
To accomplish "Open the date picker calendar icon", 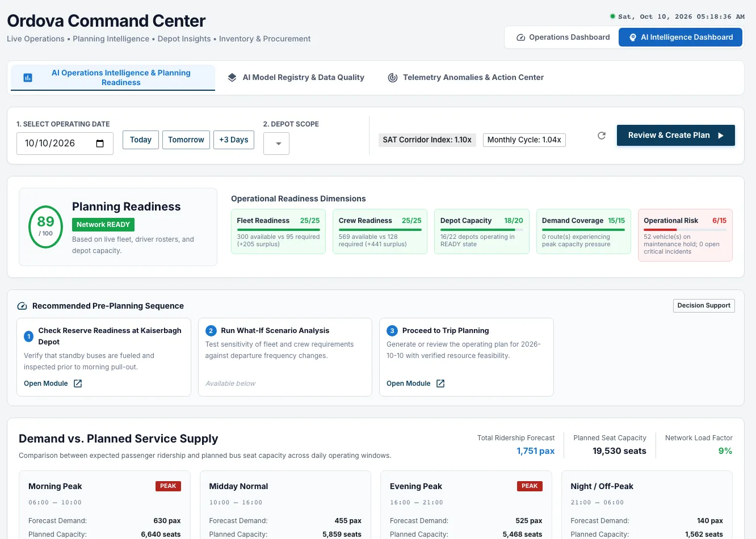I will 100,144.
